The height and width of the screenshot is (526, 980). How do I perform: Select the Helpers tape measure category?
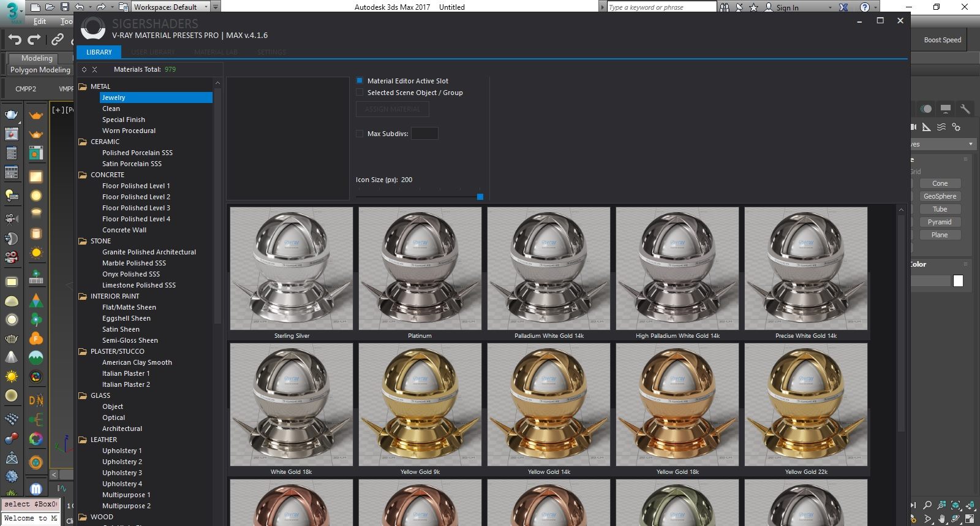pos(927,127)
